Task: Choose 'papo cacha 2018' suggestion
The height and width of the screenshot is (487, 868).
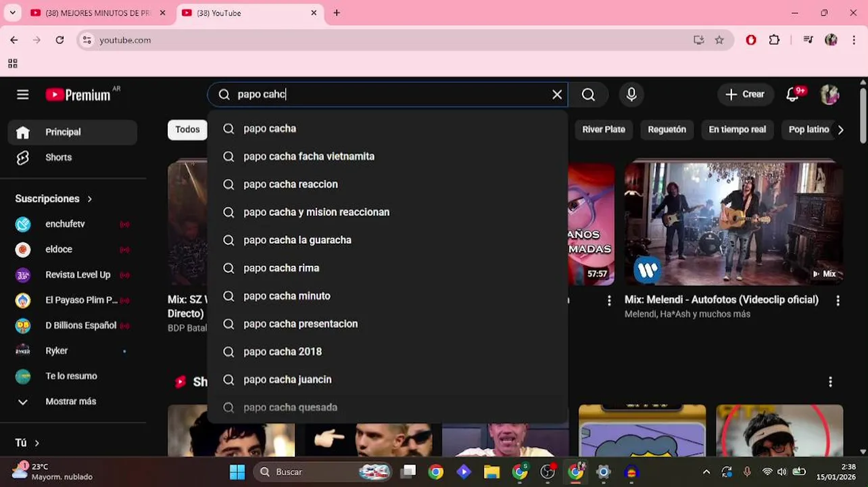Action: click(387, 352)
